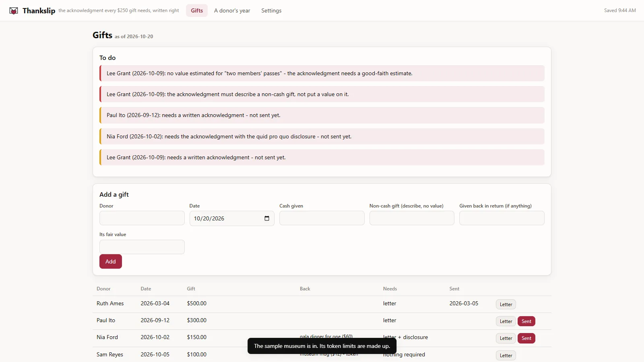Click the sample museum toast notification
Screen dimensions: 644x362
tap(322, 346)
